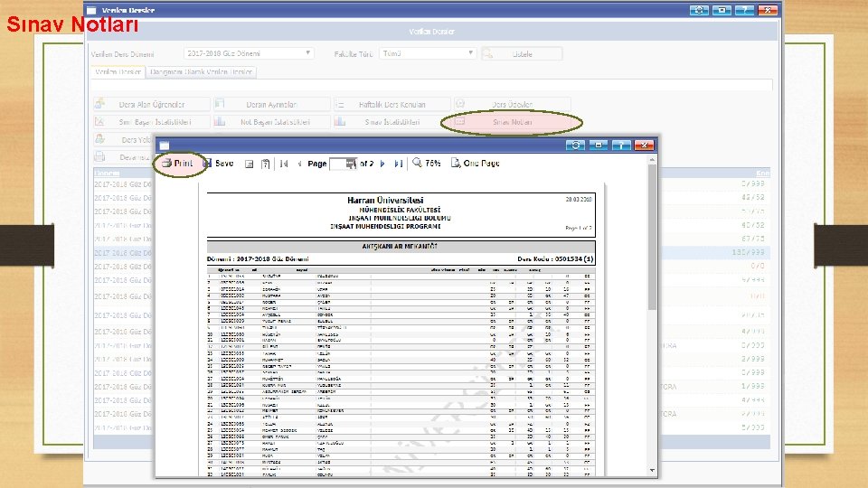Click the help icon in the report window title bar

click(621, 145)
